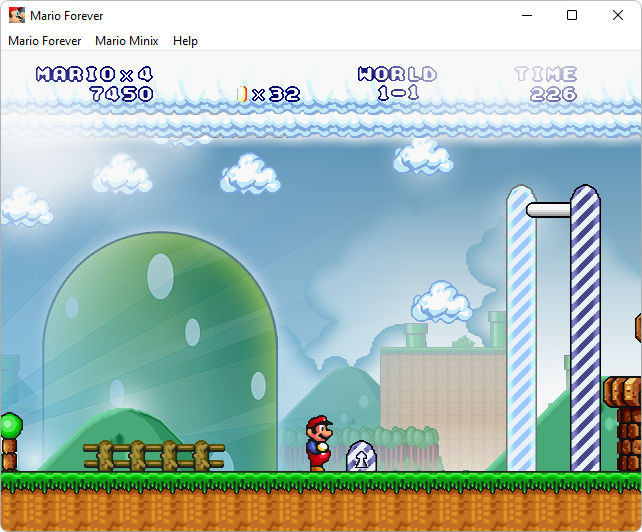Click the white crossbar on the goal gate
This screenshot has height=532, width=642.
pos(548,210)
